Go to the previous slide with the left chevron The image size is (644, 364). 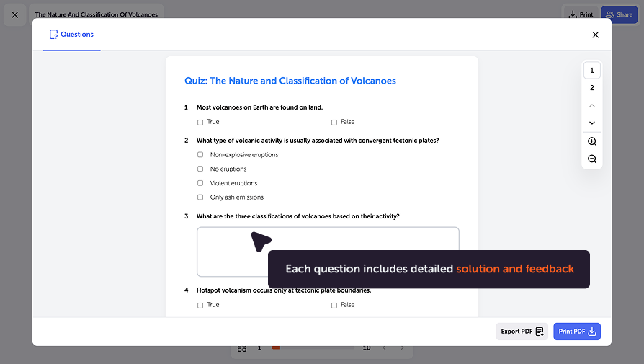click(385, 348)
